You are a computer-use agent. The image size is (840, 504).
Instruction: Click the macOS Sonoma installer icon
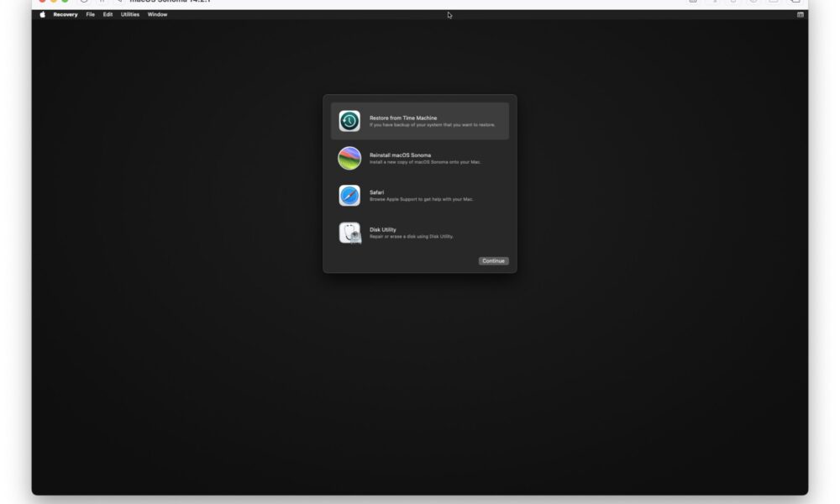(x=349, y=159)
